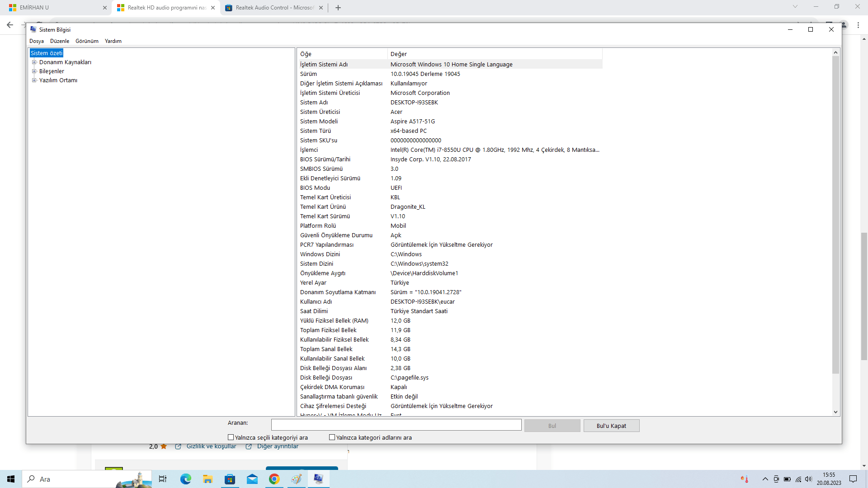Expand Donanım Kaynakları tree node

click(34, 62)
